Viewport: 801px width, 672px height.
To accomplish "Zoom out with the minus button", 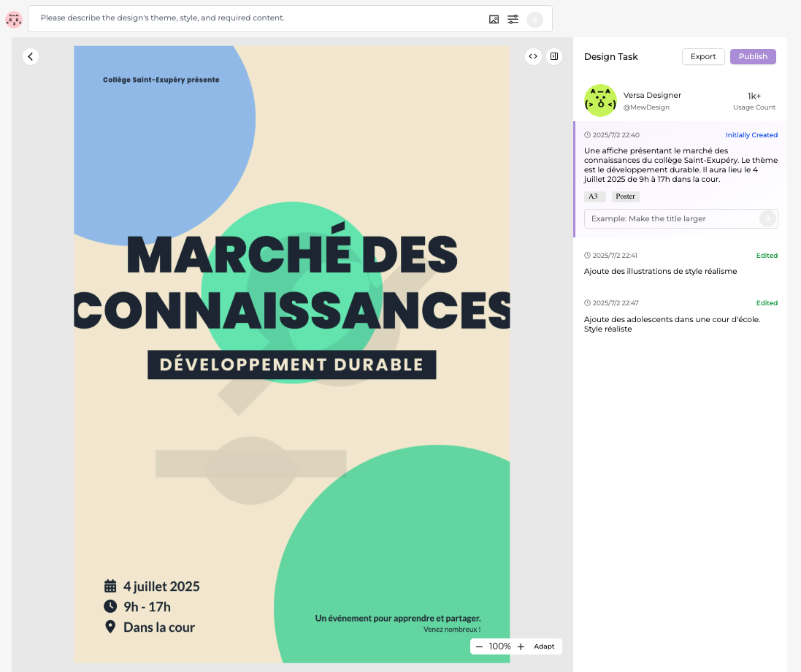I will click(x=479, y=646).
